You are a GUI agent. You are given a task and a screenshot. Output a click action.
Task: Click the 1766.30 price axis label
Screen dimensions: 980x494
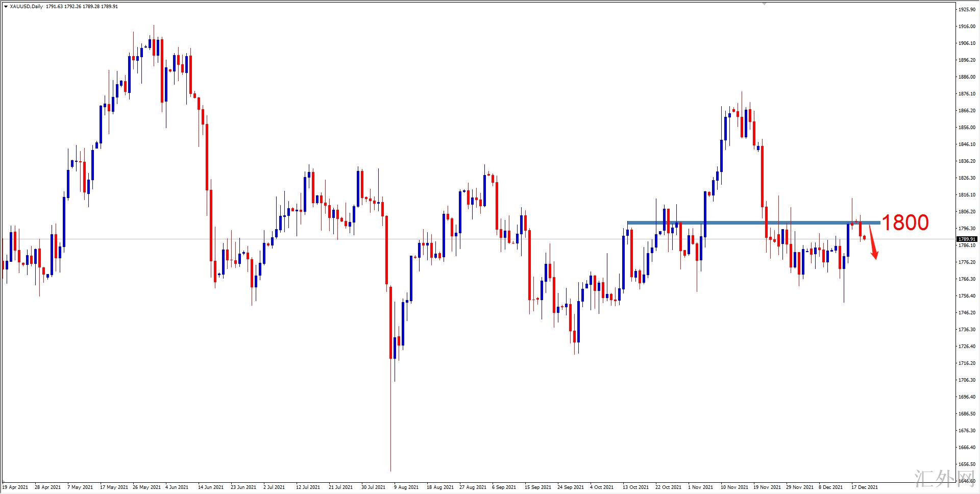[x=967, y=279]
